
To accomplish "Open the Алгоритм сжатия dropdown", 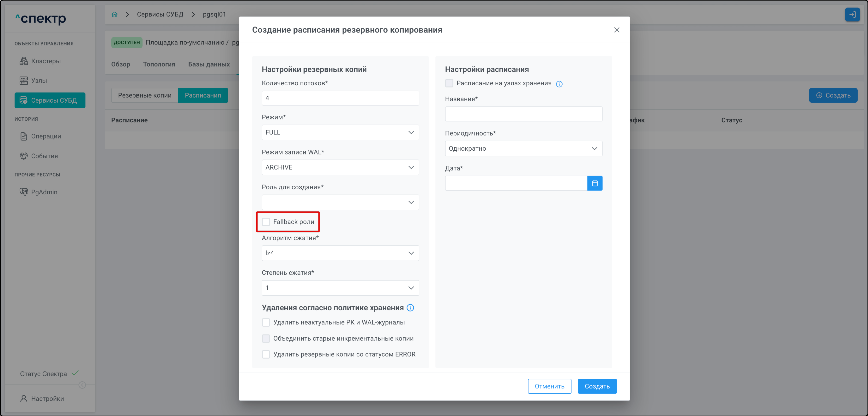I will point(340,253).
